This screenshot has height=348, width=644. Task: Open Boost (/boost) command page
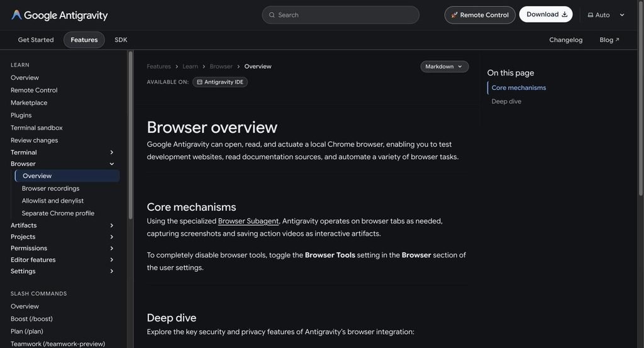click(x=31, y=319)
